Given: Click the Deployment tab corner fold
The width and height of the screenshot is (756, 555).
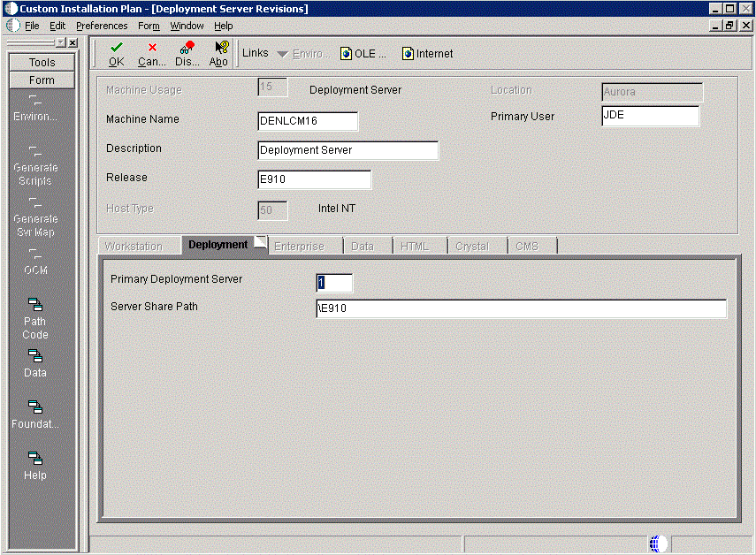Looking at the screenshot, I should click(260, 241).
